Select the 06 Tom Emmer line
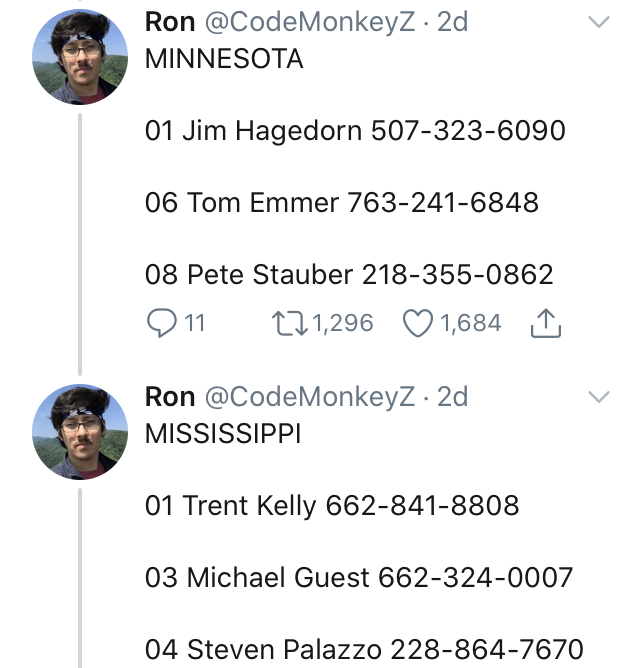Image resolution: width=640 pixels, height=668 pixels. (342, 202)
